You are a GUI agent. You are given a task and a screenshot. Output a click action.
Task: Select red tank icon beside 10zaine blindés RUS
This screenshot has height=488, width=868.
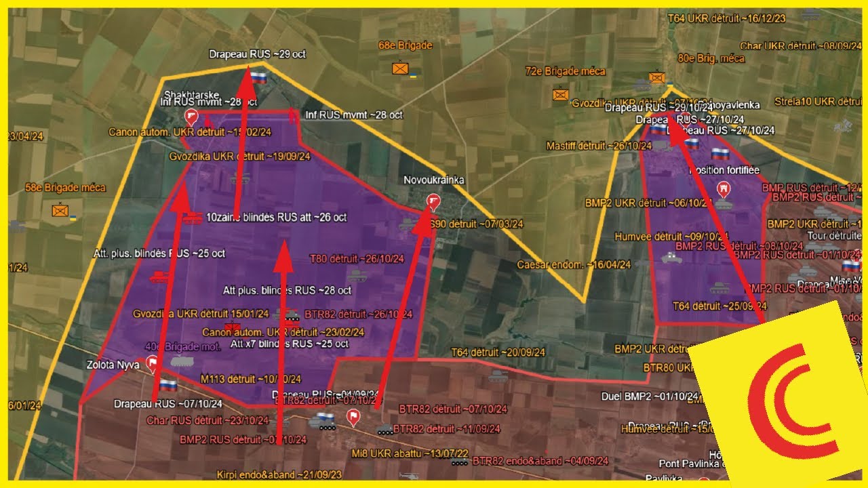[193, 218]
